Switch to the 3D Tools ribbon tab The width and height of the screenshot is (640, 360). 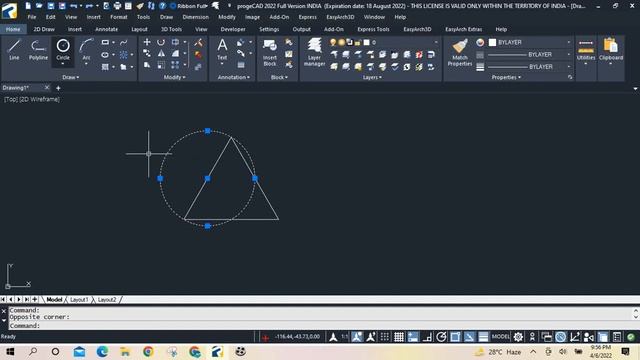click(x=171, y=29)
